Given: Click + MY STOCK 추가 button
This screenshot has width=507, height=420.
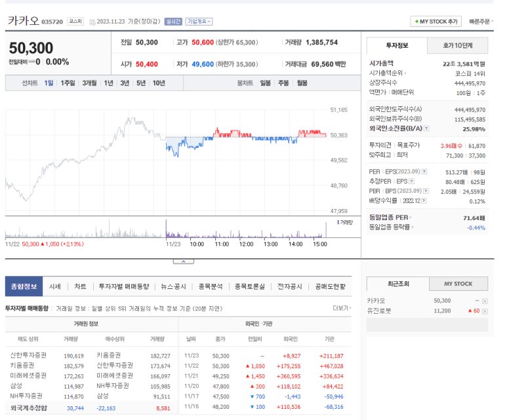Looking at the screenshot, I should (x=436, y=22).
